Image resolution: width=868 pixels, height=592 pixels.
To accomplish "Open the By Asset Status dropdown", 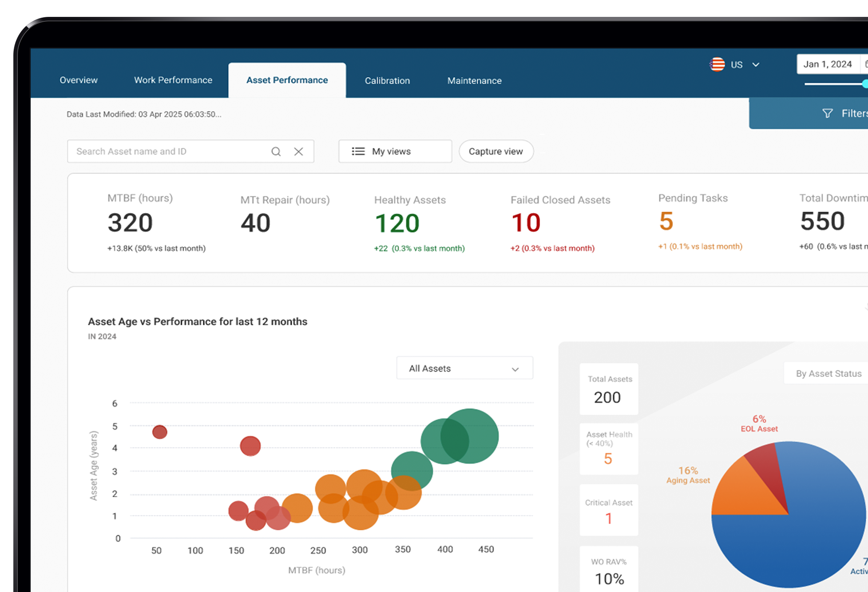I will click(x=828, y=373).
